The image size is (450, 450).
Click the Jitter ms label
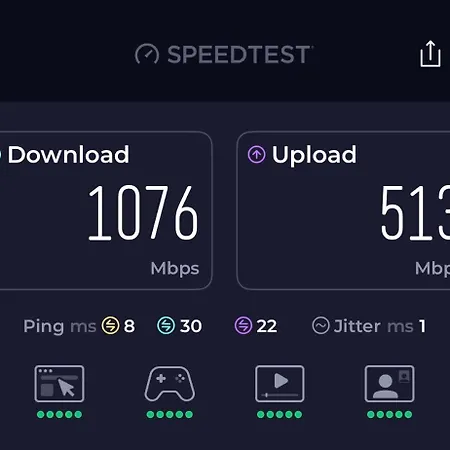373,326
